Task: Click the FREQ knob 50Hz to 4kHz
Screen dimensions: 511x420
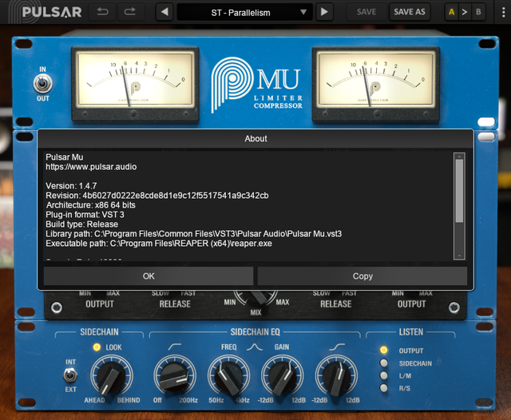Action: coord(229,376)
